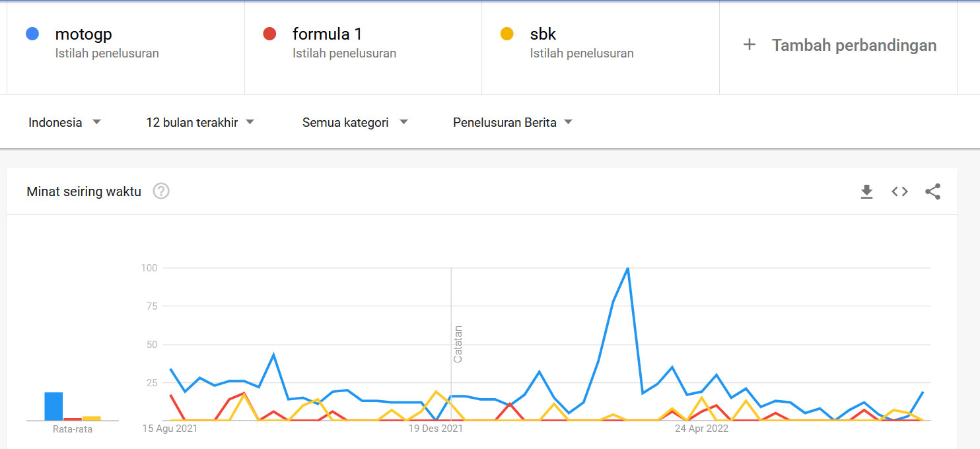Click the Catatan note marker on chart

[x=458, y=344]
